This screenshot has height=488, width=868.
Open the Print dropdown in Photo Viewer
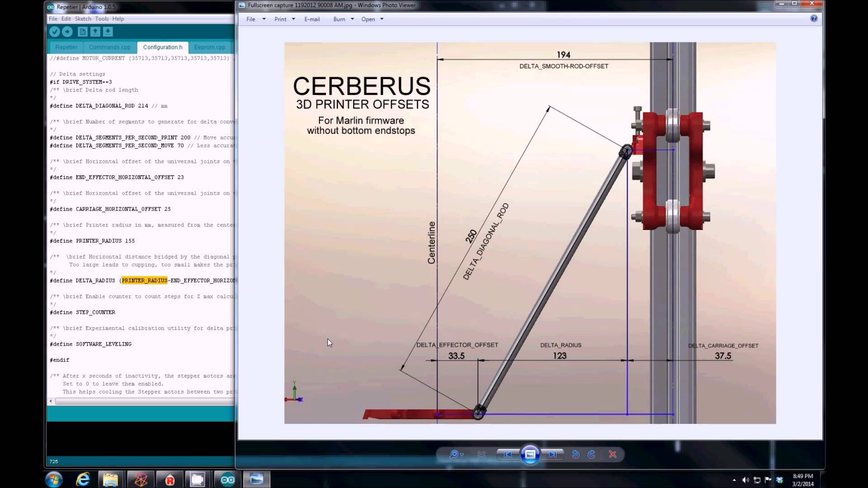click(284, 19)
